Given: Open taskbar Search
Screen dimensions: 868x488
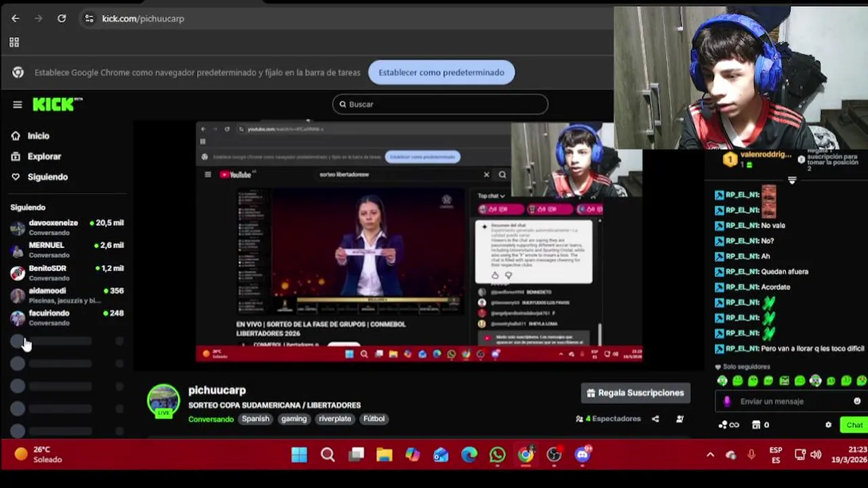Looking at the screenshot, I should [x=328, y=455].
